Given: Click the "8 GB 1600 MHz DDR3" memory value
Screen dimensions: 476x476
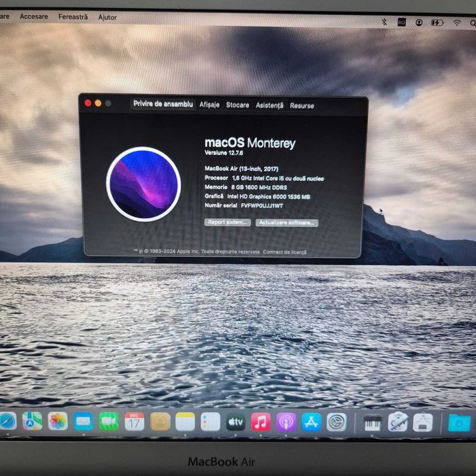Looking at the screenshot, I should point(259,188).
